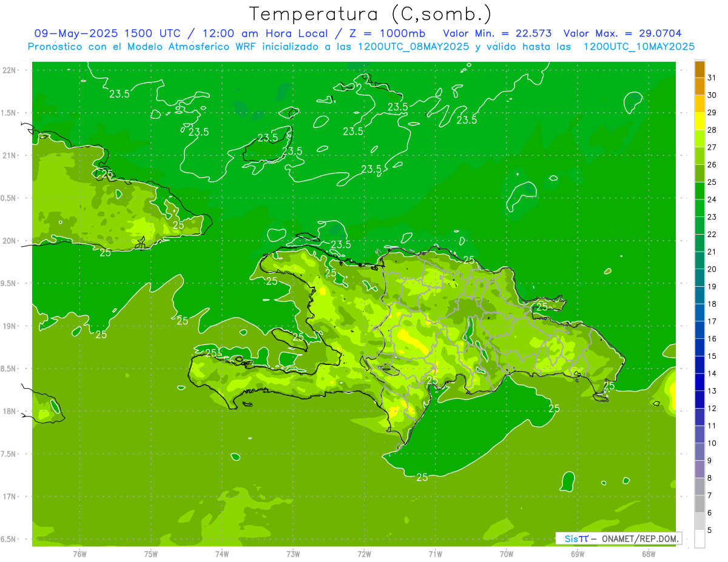Pick the yellow swatch between 28 and 29

click(x=699, y=121)
